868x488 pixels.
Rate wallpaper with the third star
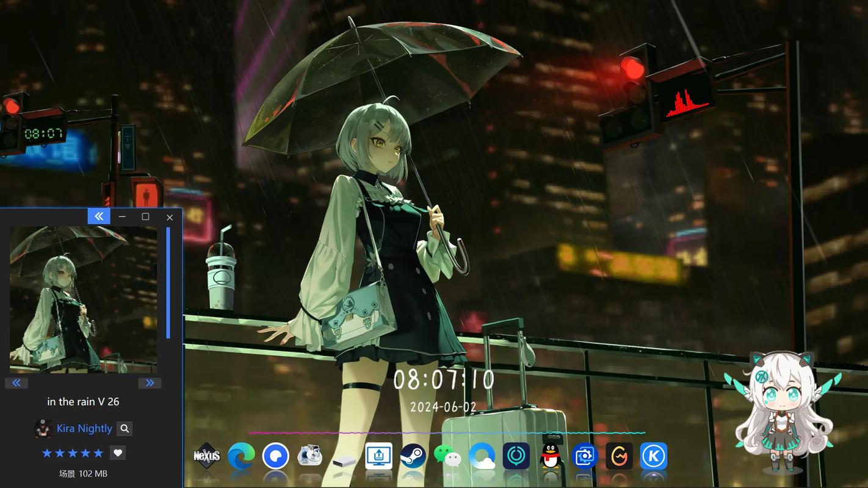tap(73, 453)
